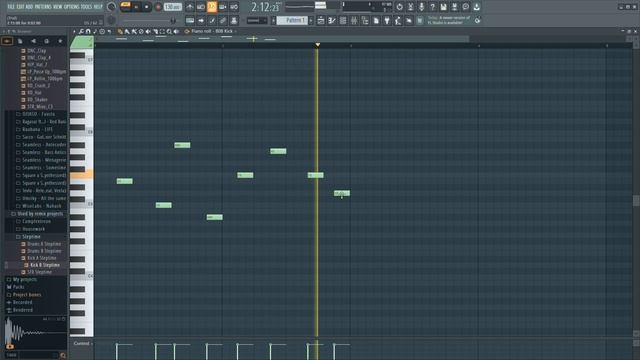The width and height of the screenshot is (640, 360).
Task: Open the EDIT menu
Action: click(x=20, y=7)
